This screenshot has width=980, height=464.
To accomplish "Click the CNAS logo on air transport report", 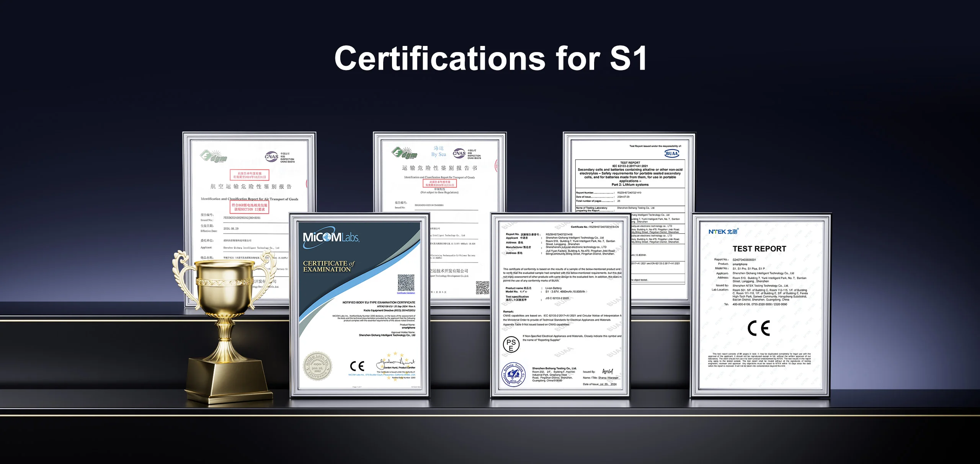I will (x=271, y=156).
